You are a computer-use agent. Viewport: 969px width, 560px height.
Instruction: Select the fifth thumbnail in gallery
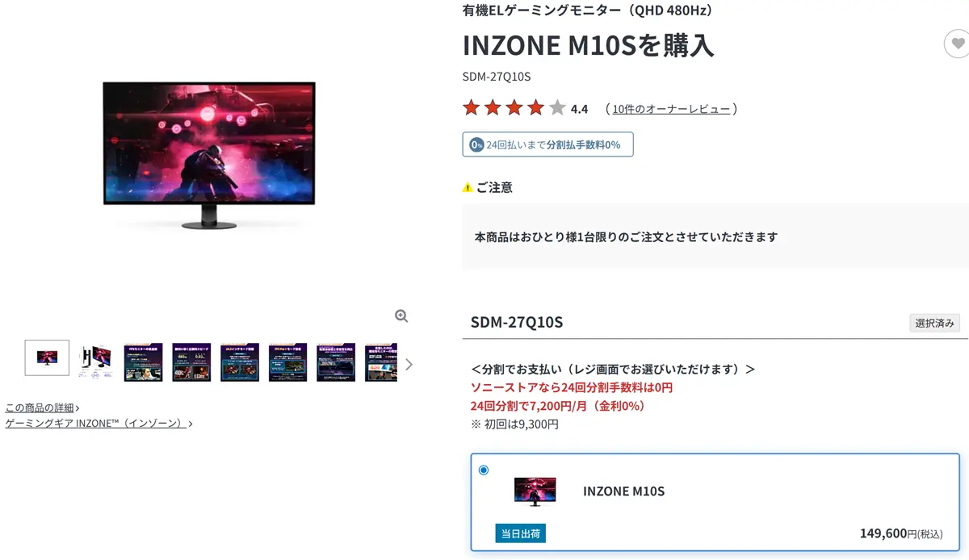coord(240,362)
